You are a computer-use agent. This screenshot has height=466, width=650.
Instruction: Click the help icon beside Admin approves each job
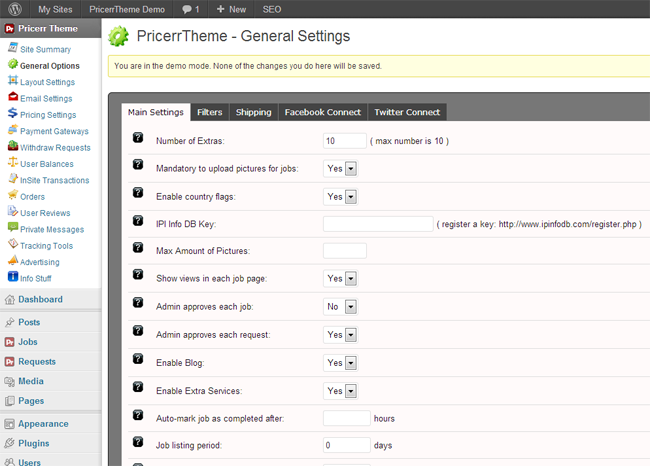[138, 303]
